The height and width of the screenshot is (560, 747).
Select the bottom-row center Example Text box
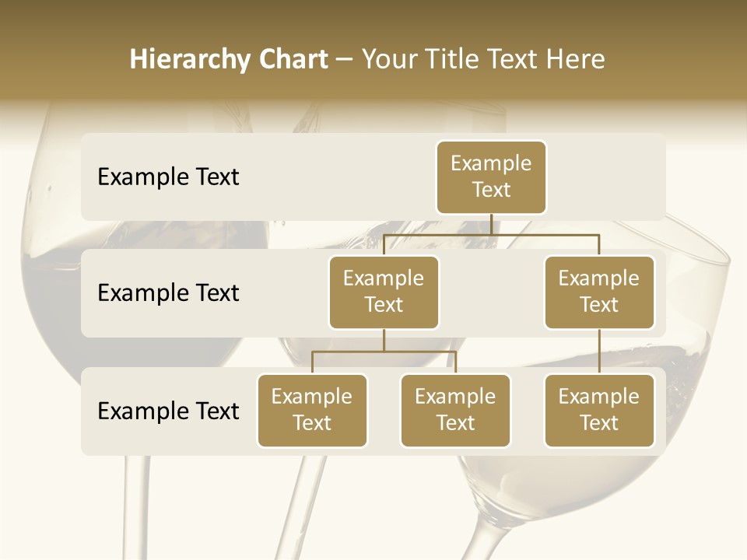(455, 411)
